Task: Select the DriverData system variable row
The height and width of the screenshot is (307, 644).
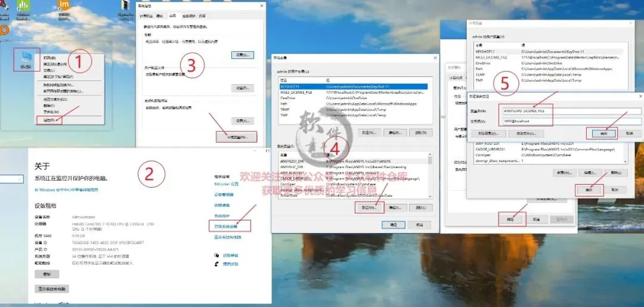Action: point(354,196)
